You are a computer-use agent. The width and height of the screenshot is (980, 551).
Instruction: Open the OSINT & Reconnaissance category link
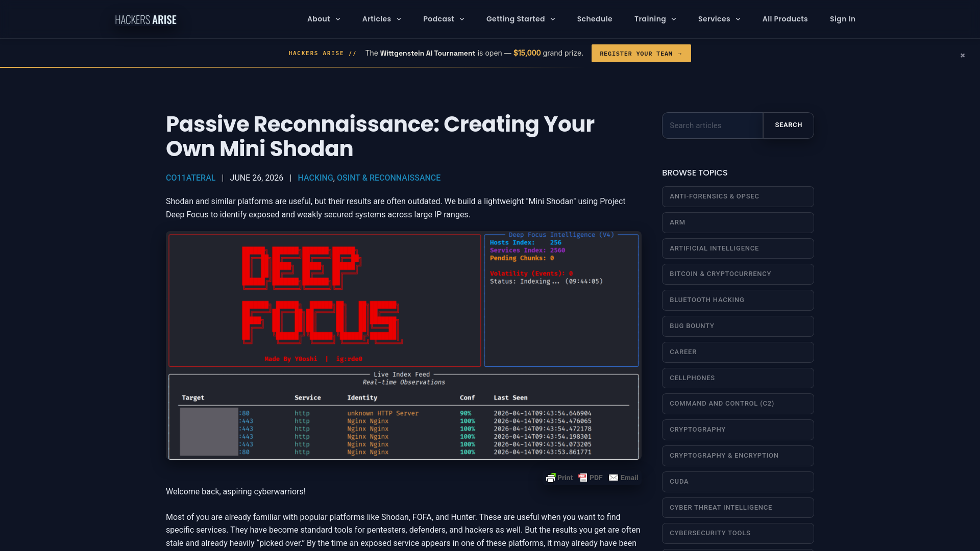coord(388,178)
